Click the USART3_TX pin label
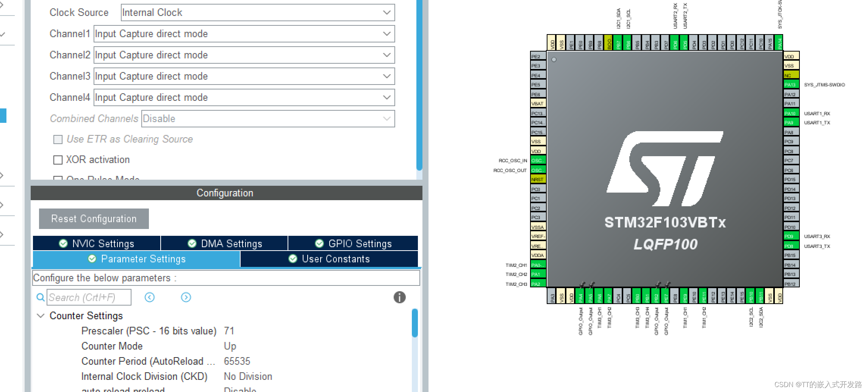Viewport: 868px width, 392px height. (x=817, y=246)
